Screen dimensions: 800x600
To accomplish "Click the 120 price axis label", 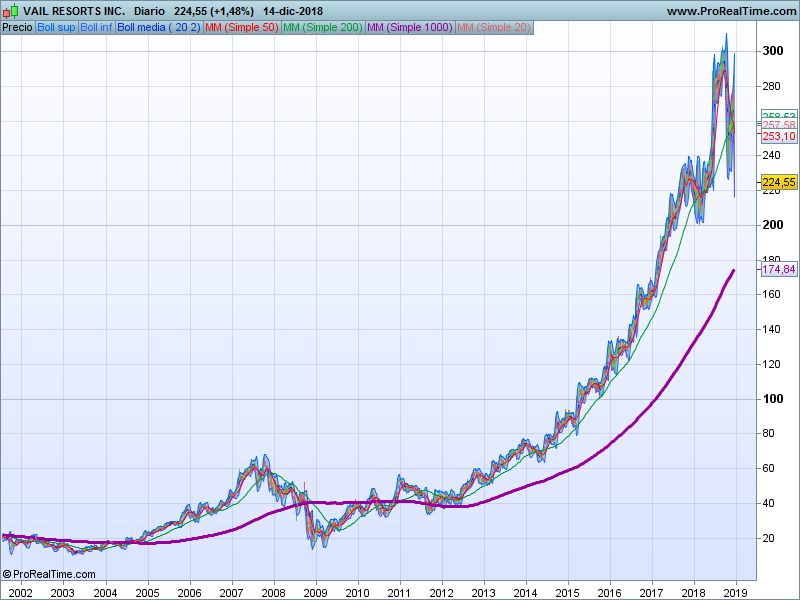I will (771, 364).
